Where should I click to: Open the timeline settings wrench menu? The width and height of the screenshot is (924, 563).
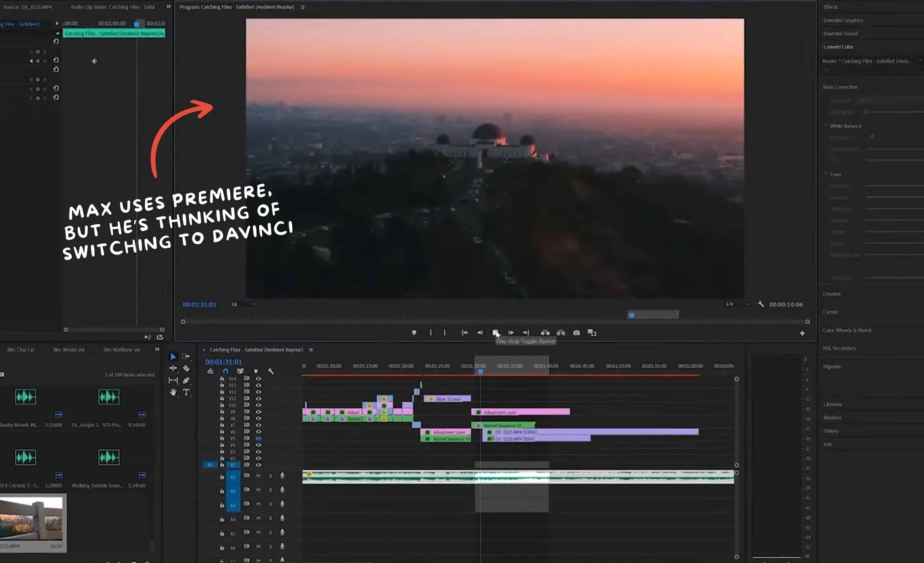tap(271, 371)
